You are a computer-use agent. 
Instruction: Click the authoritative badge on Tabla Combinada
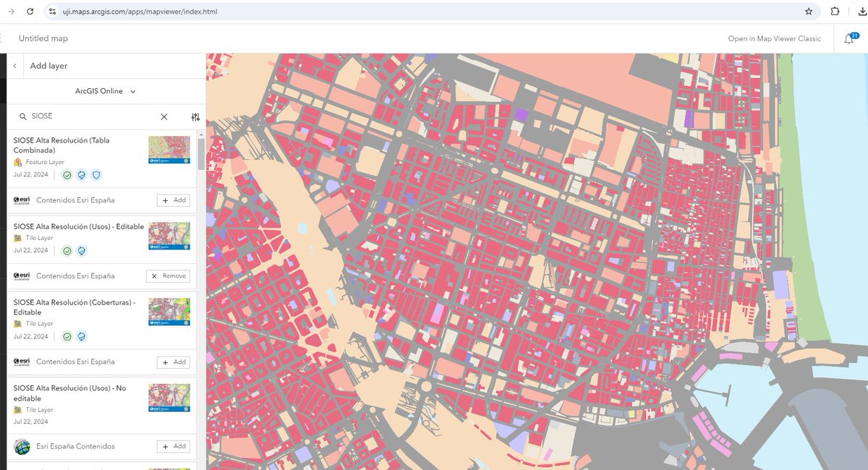point(67,175)
